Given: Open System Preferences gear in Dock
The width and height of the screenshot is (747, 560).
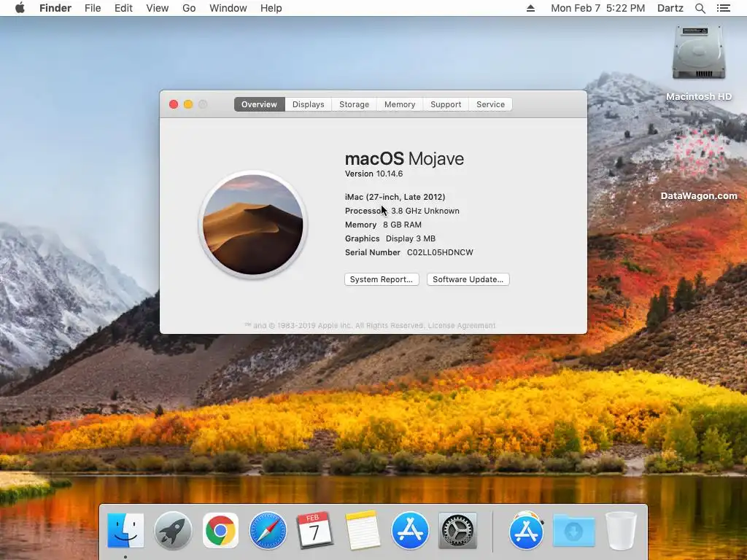Looking at the screenshot, I should pos(457,530).
